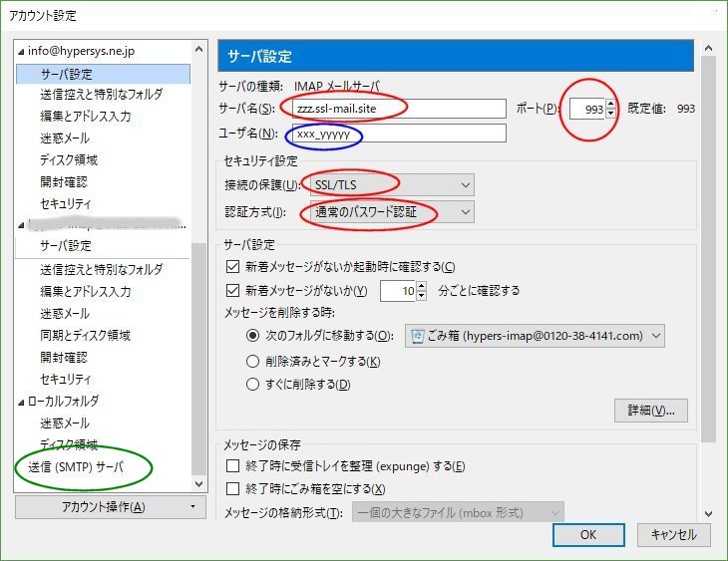Click the サーバ名 text field
Screen dimensions: 728x561
pos(394,108)
